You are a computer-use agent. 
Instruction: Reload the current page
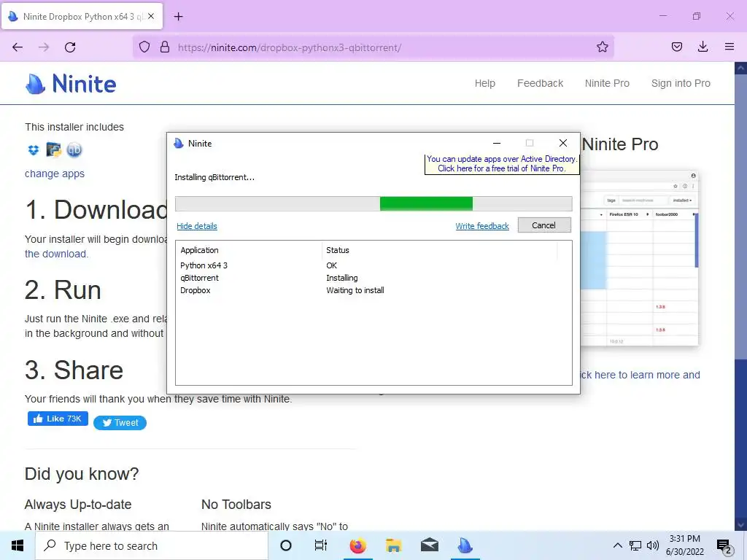[70, 47]
